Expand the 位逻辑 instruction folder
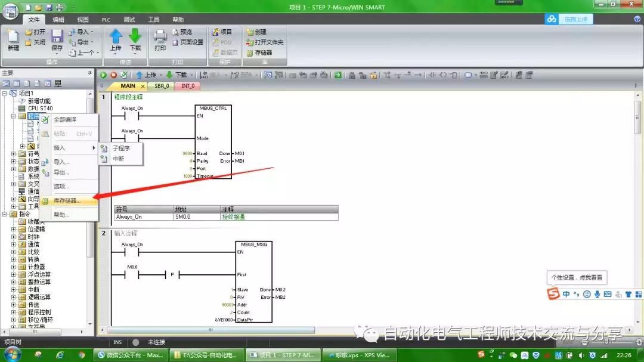Viewport: 644px width, 362px height. pos(13,229)
